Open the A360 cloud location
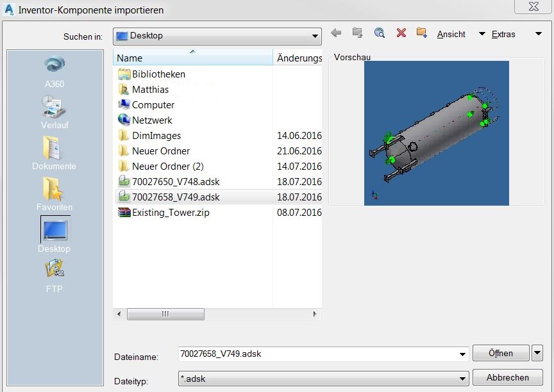Screen dimensions: 554x392 [x=55, y=72]
